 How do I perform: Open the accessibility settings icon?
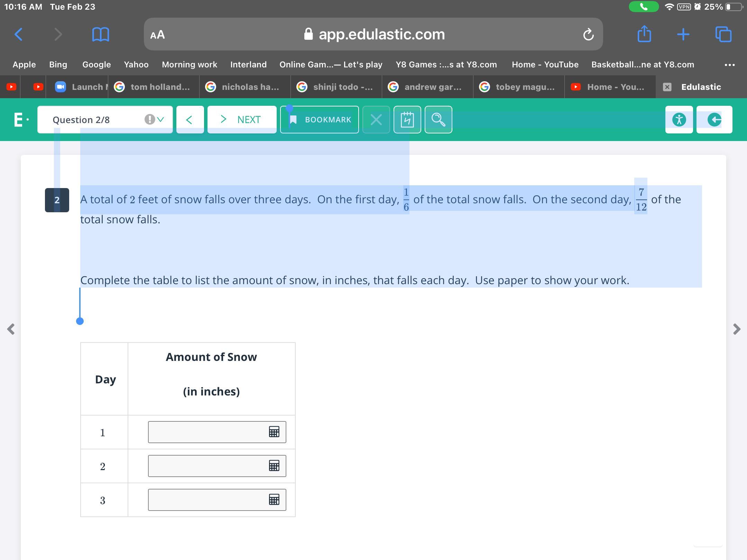(x=679, y=120)
